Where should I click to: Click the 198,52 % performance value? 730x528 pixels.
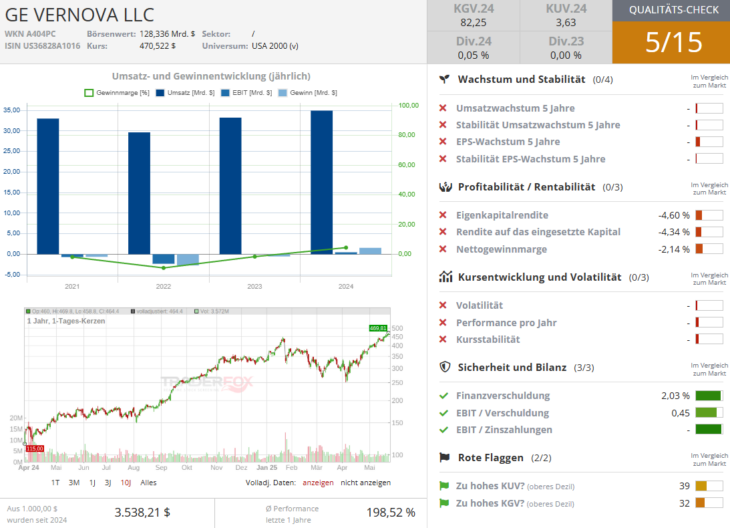click(x=391, y=513)
